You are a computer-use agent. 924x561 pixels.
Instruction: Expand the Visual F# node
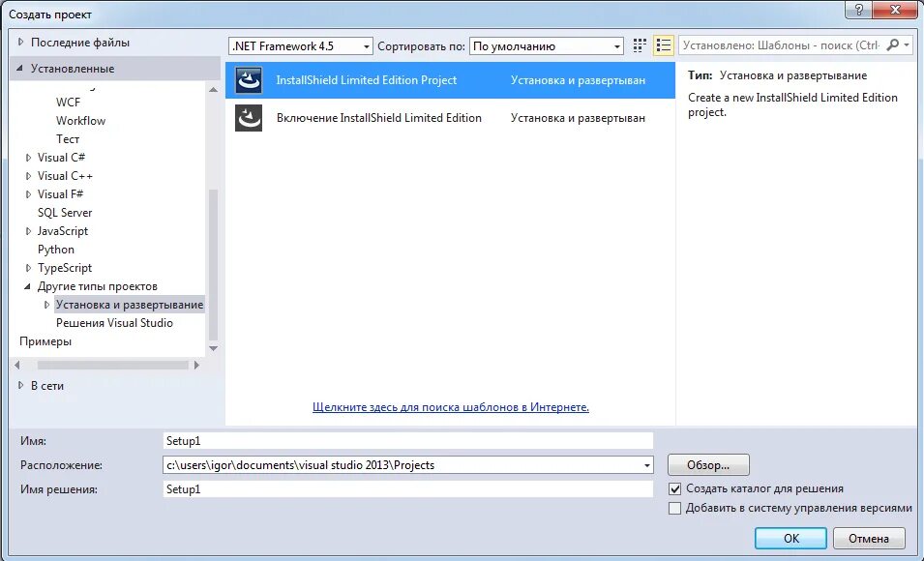28,193
